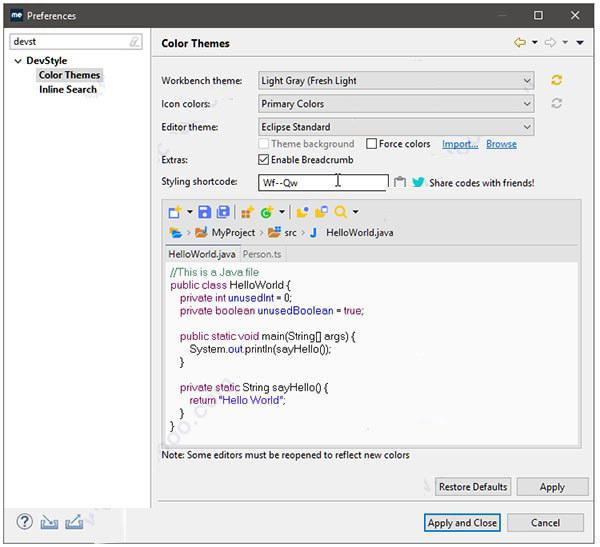Click the import preferences icon
Screen dimensions: 600x547
(49, 522)
